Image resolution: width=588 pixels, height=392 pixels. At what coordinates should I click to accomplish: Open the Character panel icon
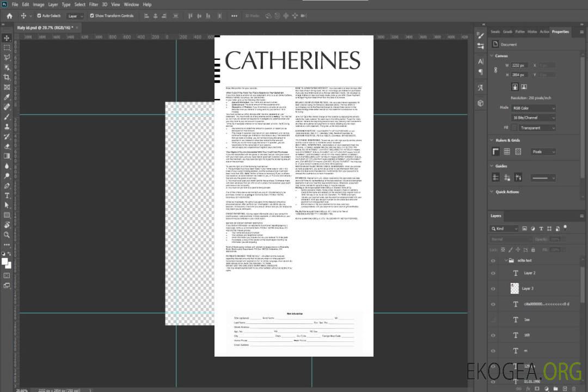point(480,62)
